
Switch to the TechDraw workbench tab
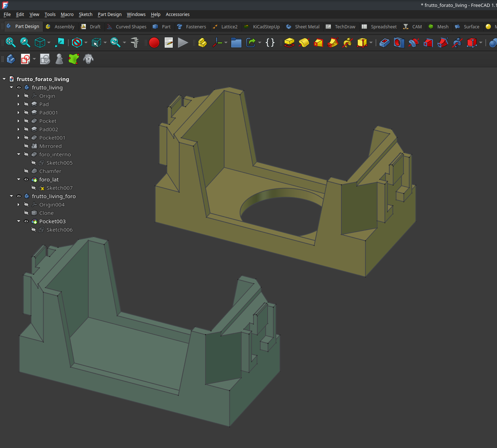pyautogui.click(x=341, y=27)
